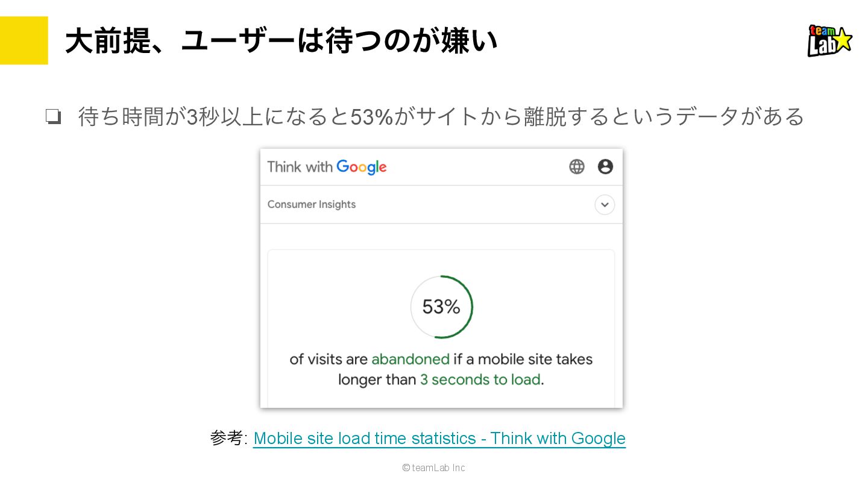Viewport: 868px width, 488px height.
Task: Click the Google logo in header
Action: coord(362,167)
